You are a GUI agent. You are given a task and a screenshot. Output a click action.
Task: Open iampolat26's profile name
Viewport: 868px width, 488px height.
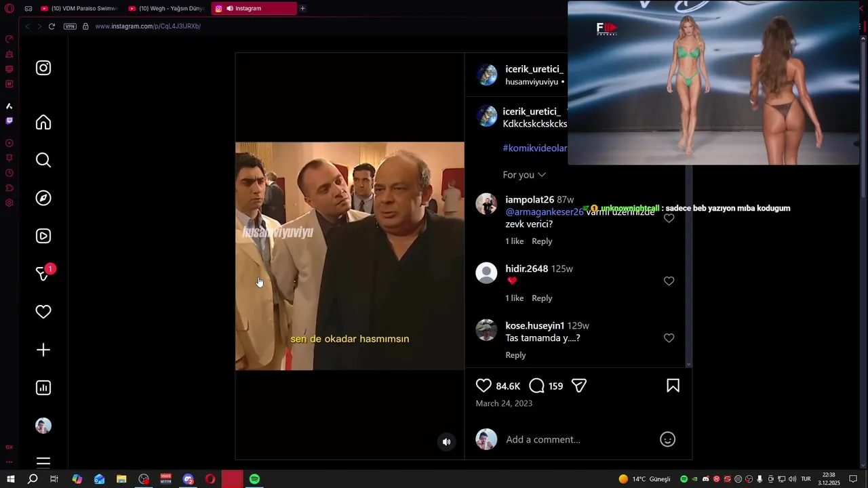point(530,200)
